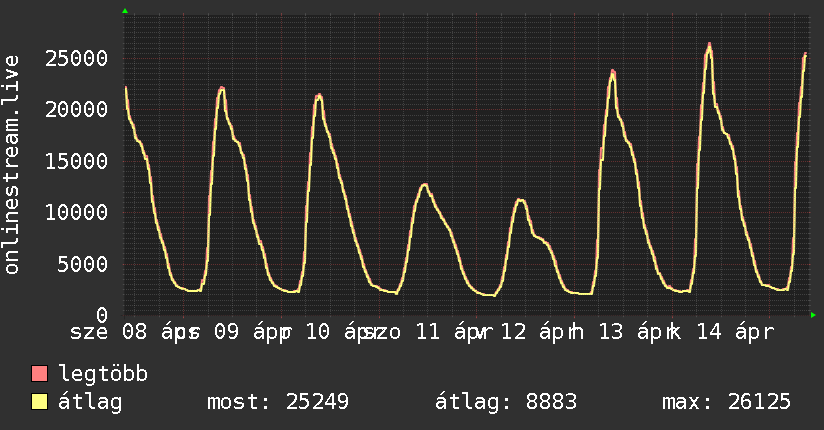
Task: Click the highest peak on 14 ápr
Action: click(x=709, y=46)
